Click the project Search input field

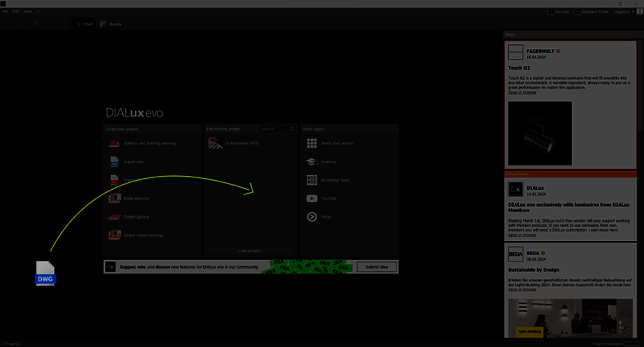[274, 129]
